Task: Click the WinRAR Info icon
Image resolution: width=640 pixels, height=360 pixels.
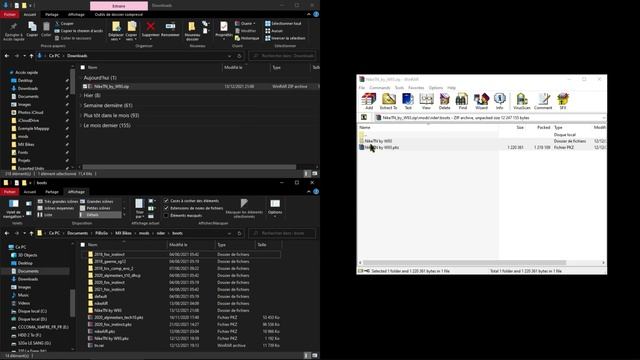Action: [500, 101]
